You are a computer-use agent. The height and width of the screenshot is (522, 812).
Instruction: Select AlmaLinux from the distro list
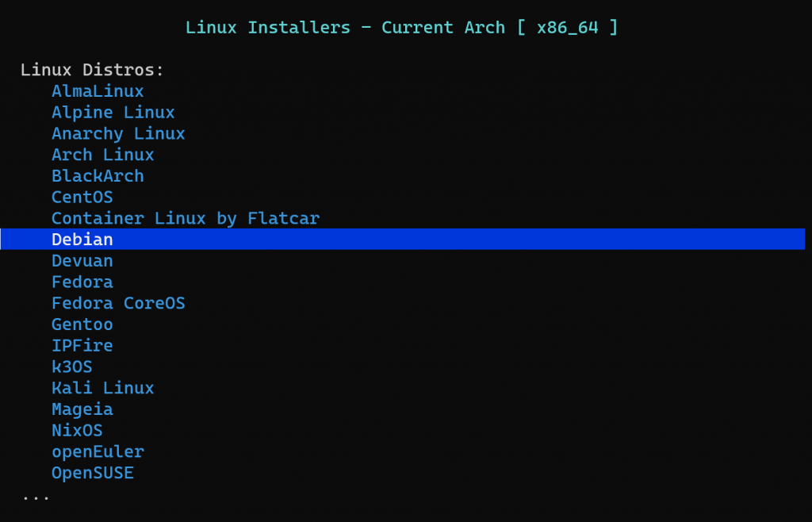coord(98,91)
